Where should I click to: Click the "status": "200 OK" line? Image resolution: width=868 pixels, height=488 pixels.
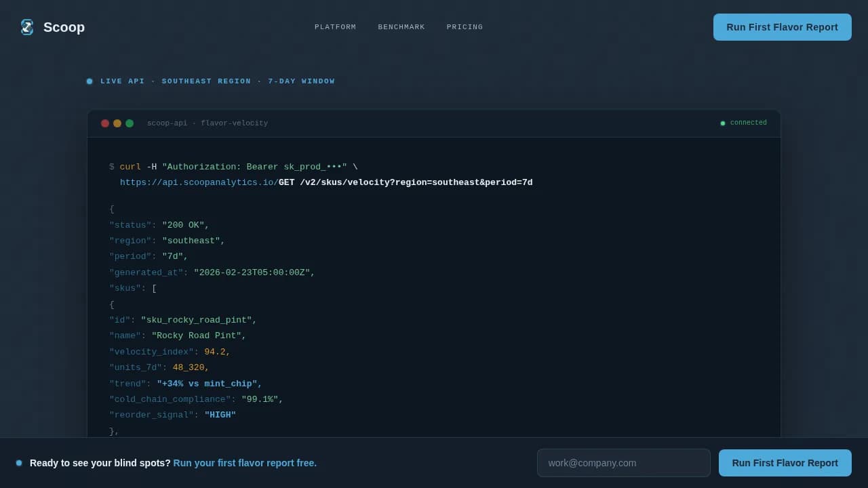pyautogui.click(x=159, y=225)
